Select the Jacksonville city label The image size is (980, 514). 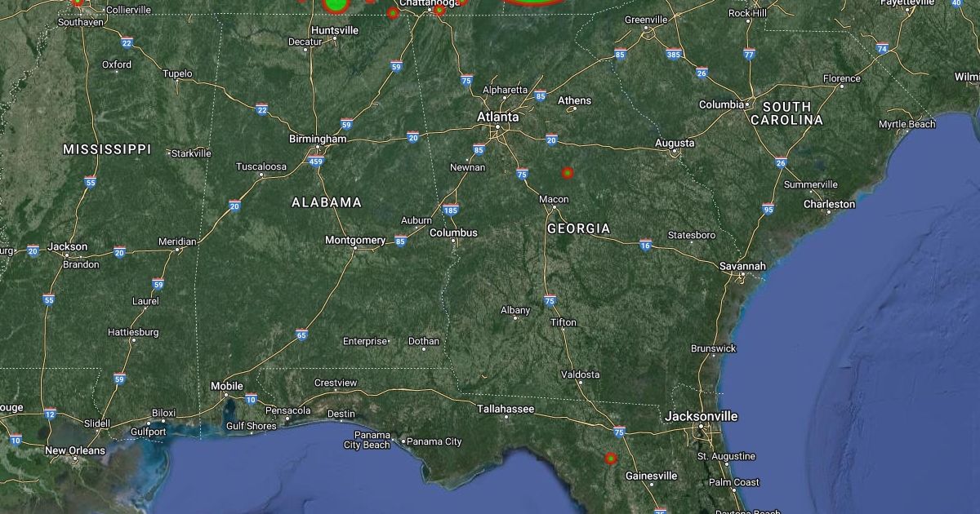(x=701, y=416)
